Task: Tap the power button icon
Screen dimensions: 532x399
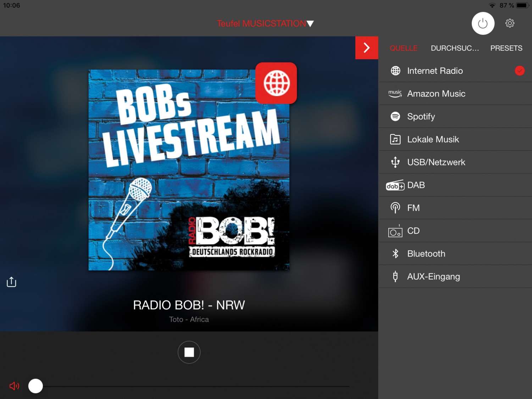Action: pyautogui.click(x=483, y=23)
